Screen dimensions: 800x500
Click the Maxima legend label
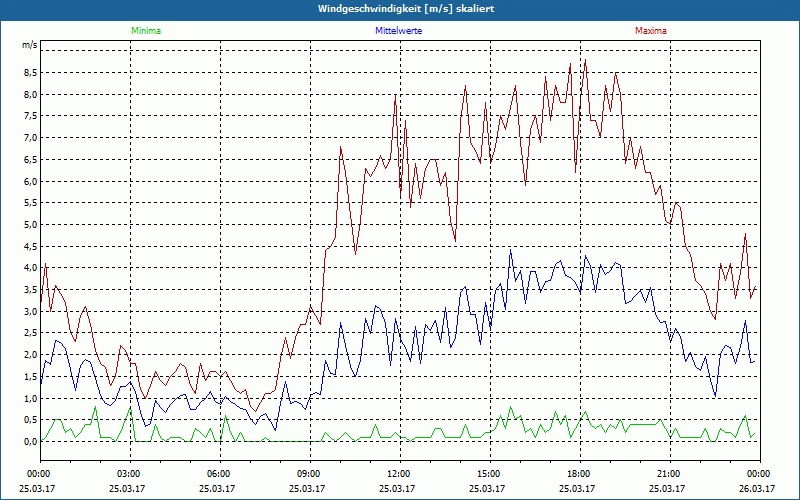click(x=650, y=31)
